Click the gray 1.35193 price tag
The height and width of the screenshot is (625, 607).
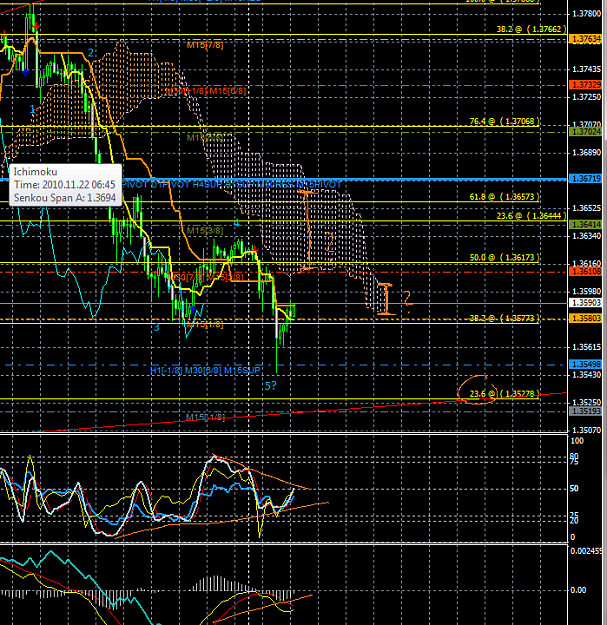click(x=585, y=411)
